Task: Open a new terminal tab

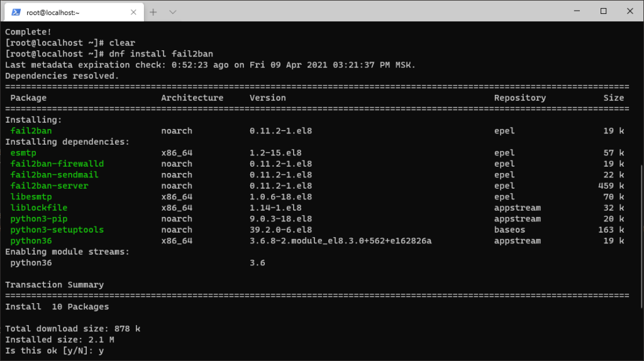Action: click(x=153, y=13)
